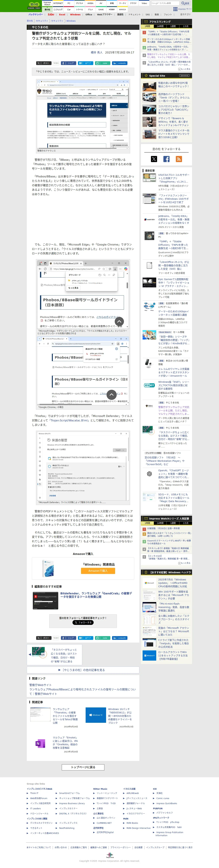219x868 pixels.
Task: Expand やじうまの杜 の他の記事を見る
Action: point(83,670)
